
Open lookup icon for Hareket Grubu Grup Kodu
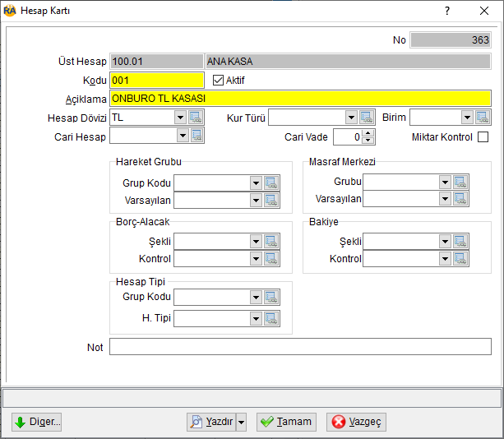[271, 183]
